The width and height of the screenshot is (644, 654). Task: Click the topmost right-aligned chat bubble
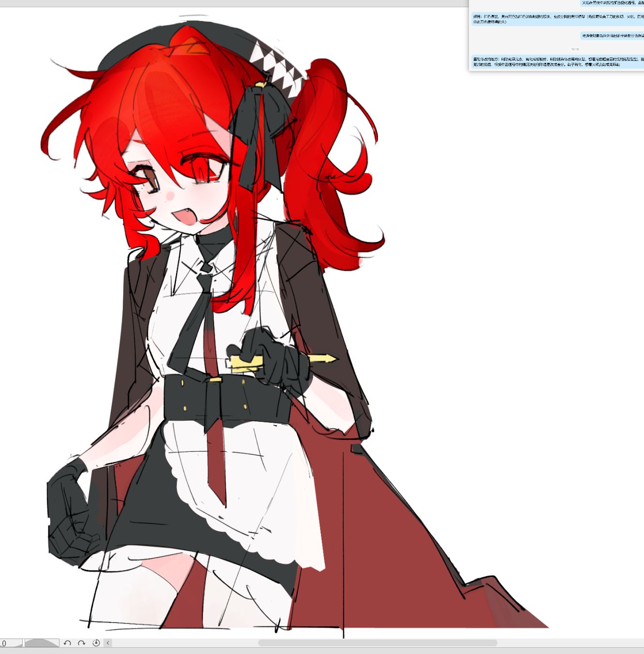click(x=612, y=3)
